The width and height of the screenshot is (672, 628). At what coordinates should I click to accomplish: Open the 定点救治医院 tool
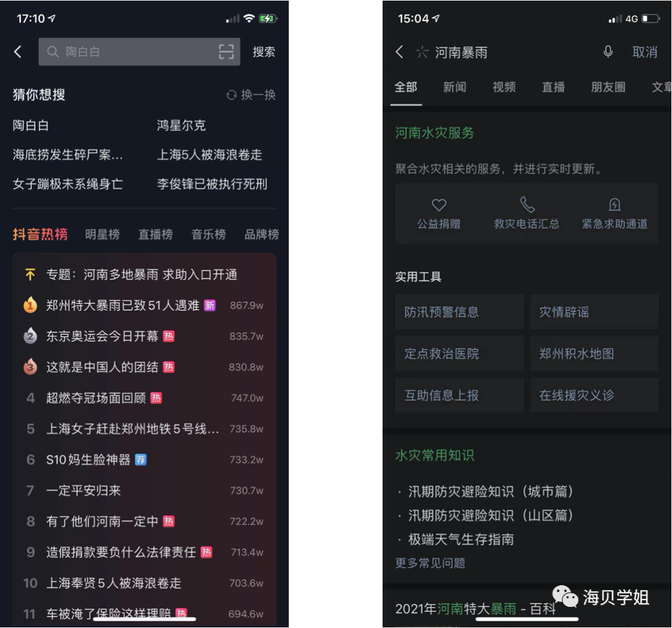click(459, 353)
